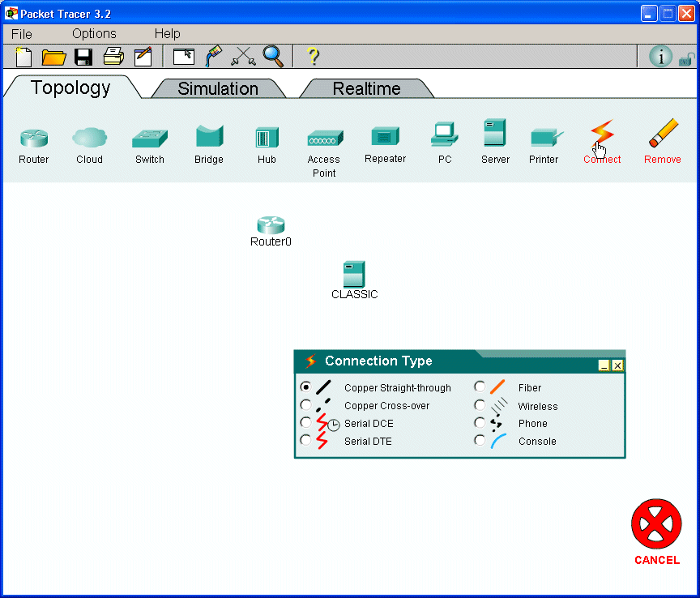Maximize the Packet Tracer window
The image size is (700, 598).
[x=668, y=14]
